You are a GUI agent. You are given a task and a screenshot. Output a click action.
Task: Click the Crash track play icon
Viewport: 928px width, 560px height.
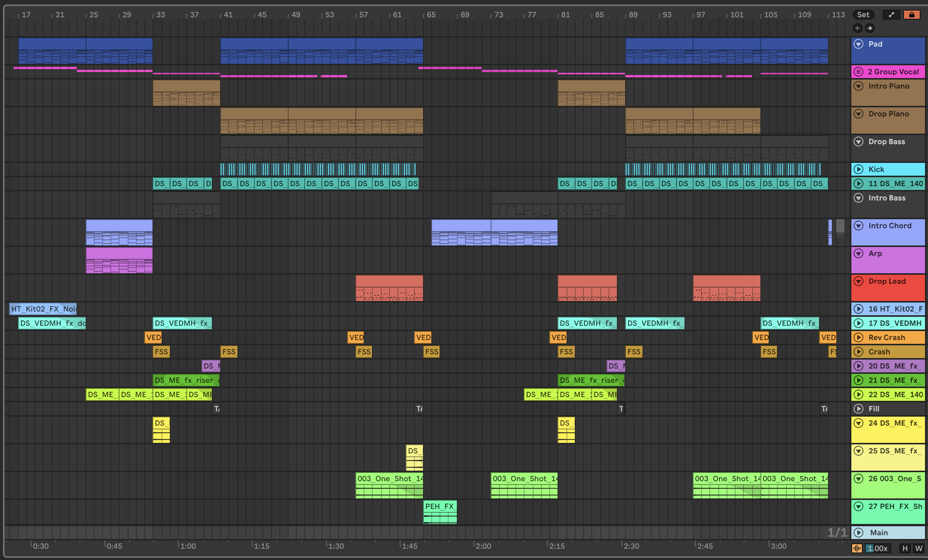[858, 352]
